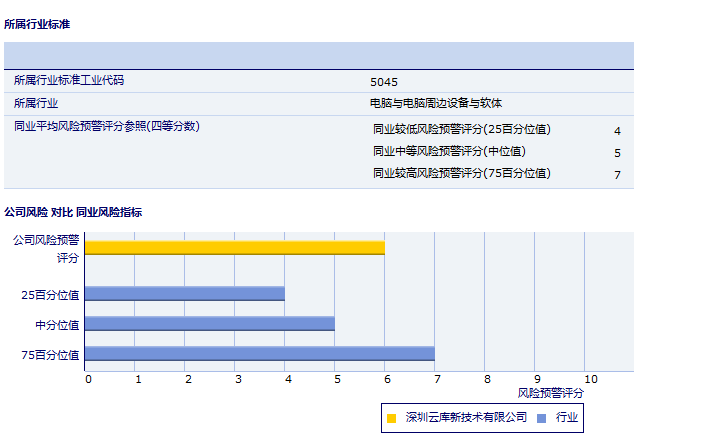
Task: Click the 中分位值 blue bar
Action: (209, 324)
